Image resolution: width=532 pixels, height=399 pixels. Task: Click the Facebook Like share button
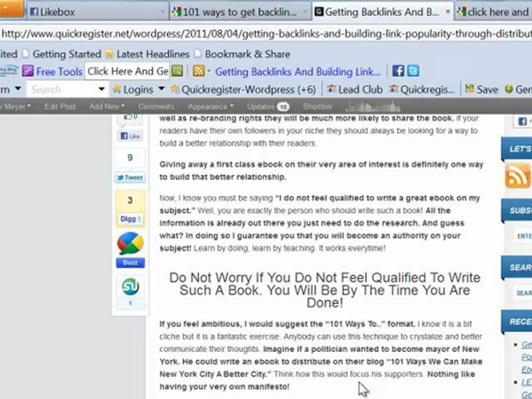[130, 136]
